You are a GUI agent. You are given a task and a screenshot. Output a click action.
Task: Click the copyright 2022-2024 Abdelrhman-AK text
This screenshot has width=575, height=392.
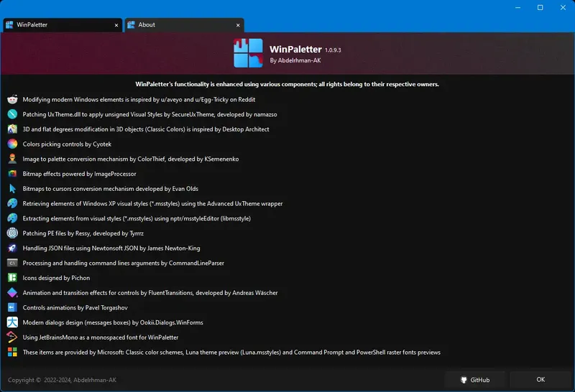coord(62,380)
